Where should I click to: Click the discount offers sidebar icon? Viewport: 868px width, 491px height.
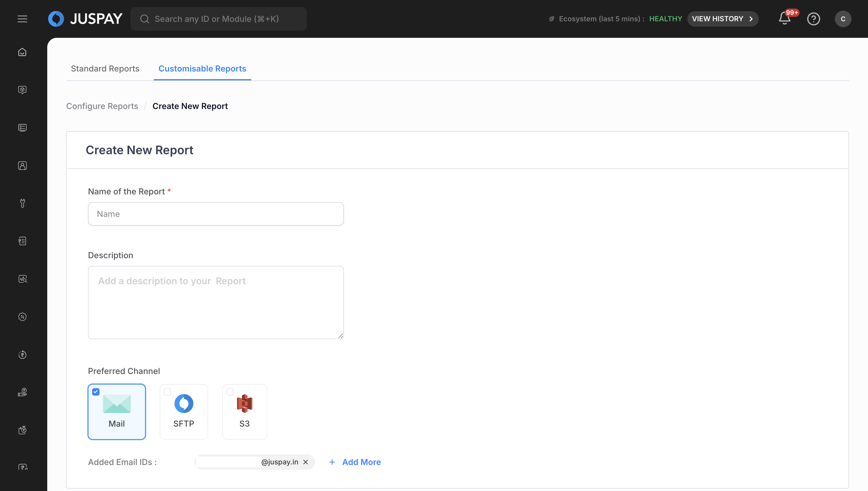click(22, 317)
